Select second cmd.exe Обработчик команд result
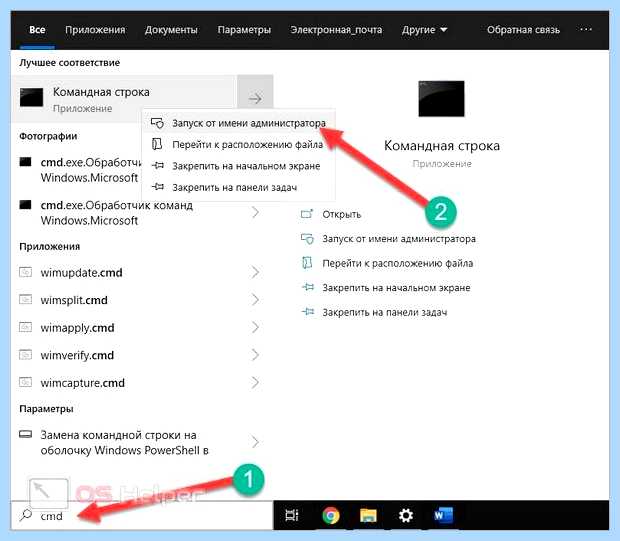 pyautogui.click(x=140, y=212)
